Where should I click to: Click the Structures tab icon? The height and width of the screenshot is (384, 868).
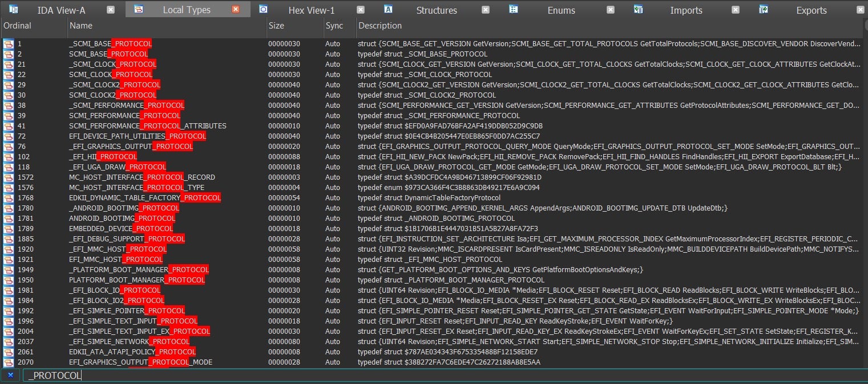pos(388,9)
